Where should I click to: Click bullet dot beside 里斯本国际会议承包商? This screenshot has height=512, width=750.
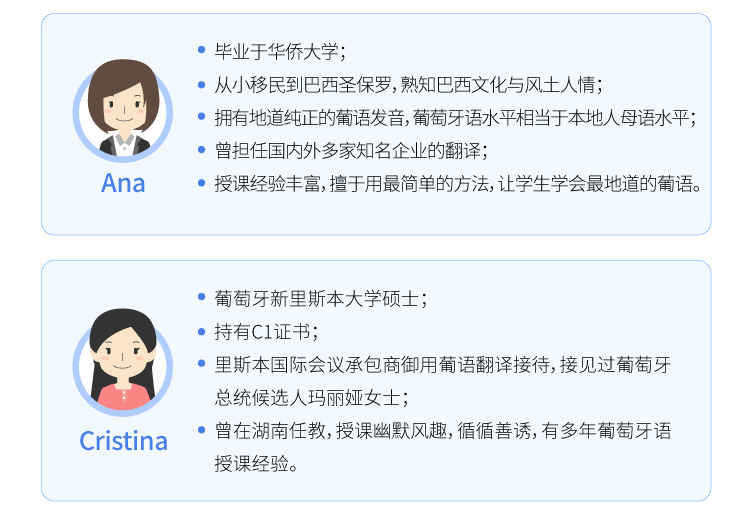[201, 364]
